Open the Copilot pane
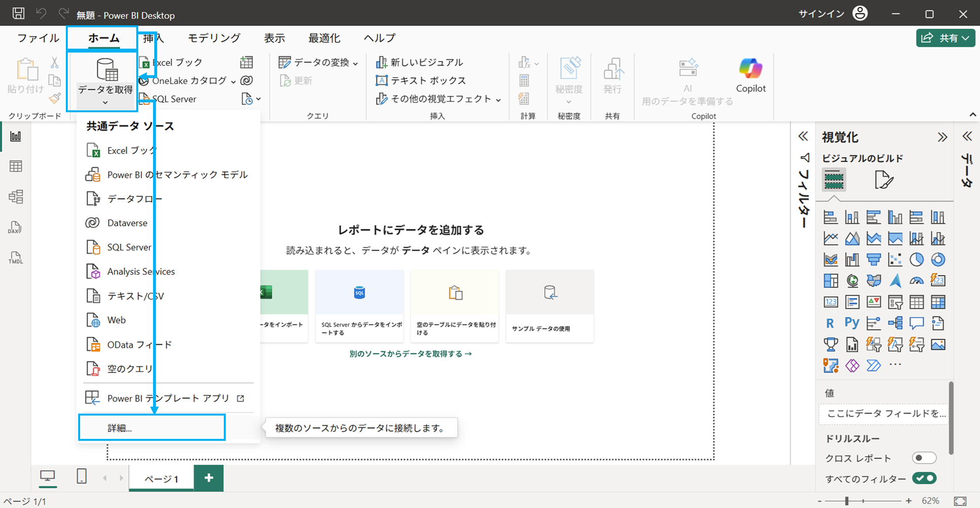980x508 pixels. (x=750, y=76)
